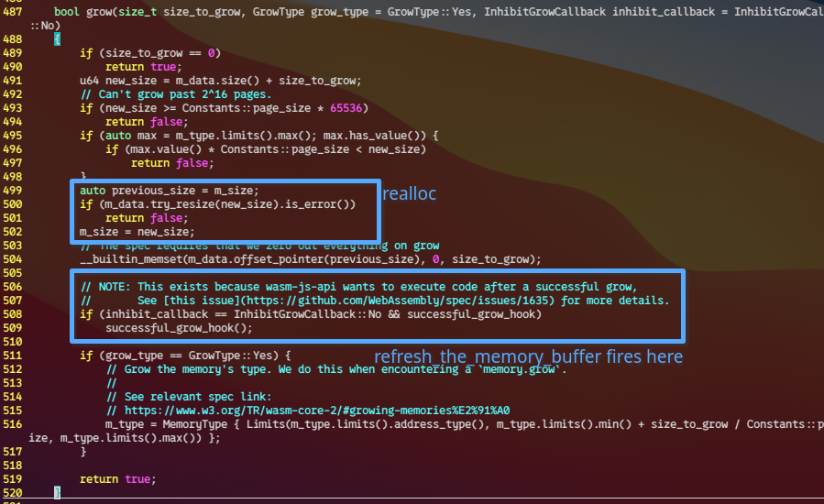Click 'u64 new_size = m_data.size() + size_to_grow;'
Viewport: 824px width, 504px height.
221,81
